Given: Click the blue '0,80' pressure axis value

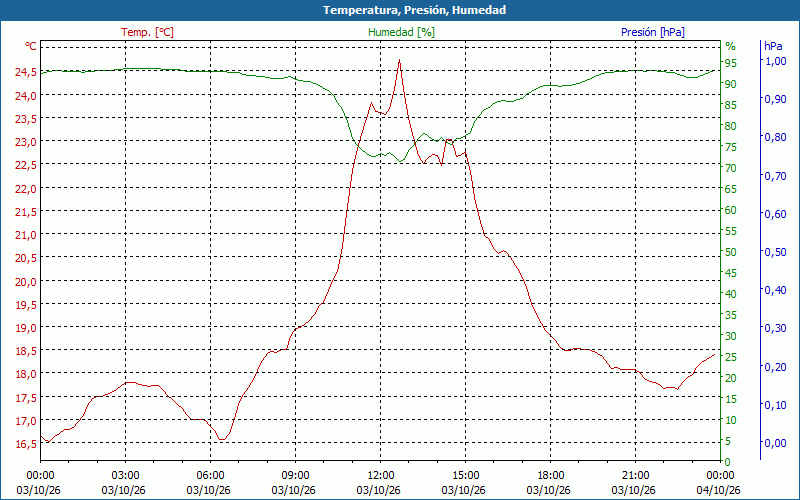Looking at the screenshot, I should tap(776, 137).
